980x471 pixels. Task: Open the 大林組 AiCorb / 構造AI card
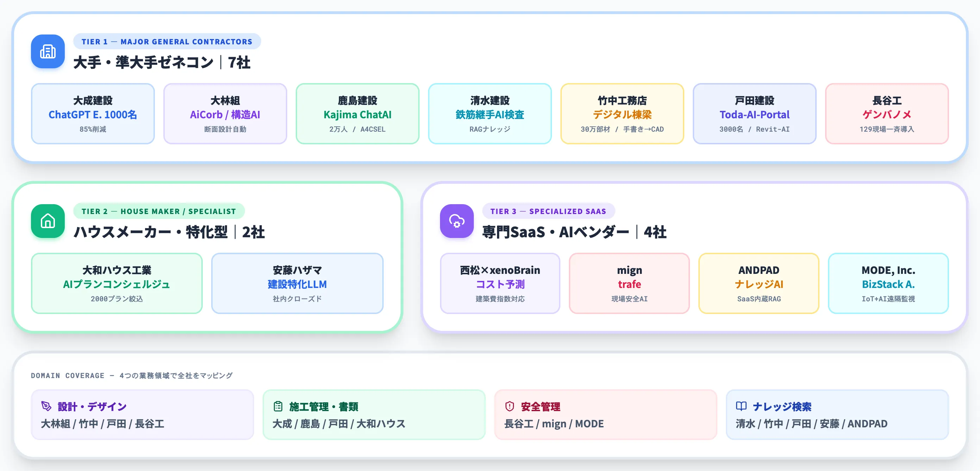click(x=225, y=114)
